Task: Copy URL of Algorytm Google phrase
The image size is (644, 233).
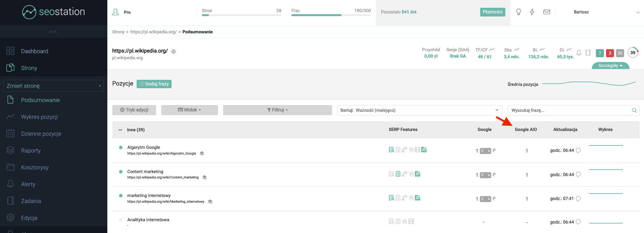Action: (202, 154)
